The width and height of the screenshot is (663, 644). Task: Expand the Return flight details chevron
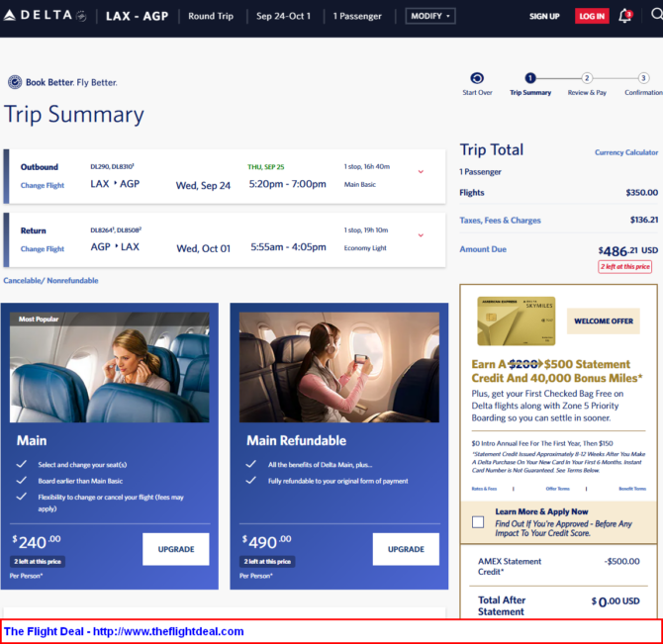click(x=421, y=235)
